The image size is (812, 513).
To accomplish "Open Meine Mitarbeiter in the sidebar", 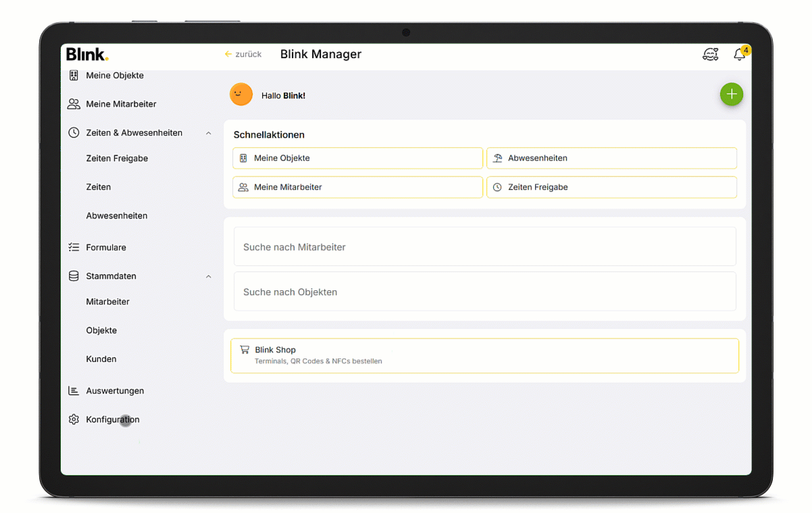I will click(121, 104).
